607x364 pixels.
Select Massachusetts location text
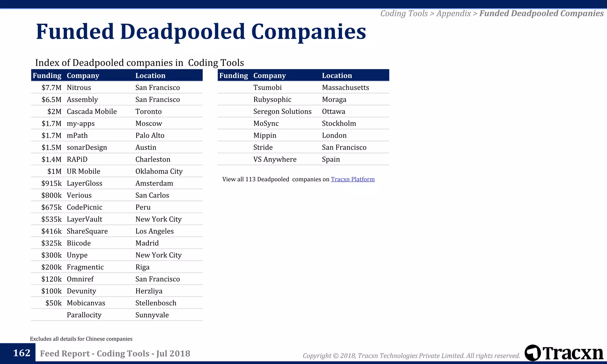(346, 88)
